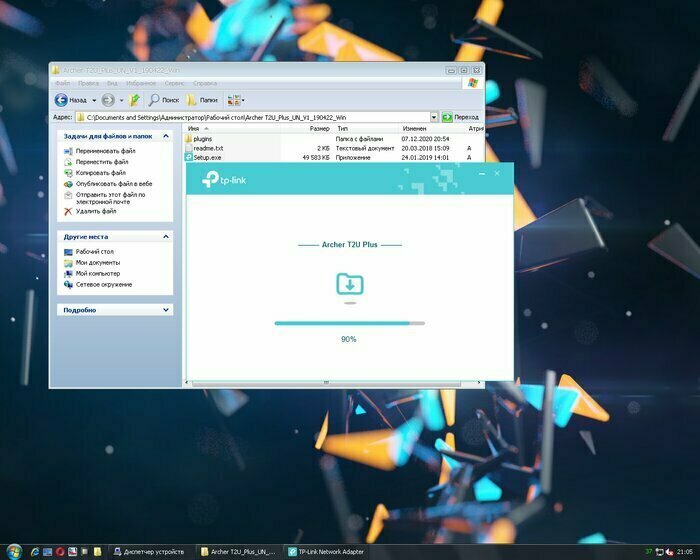The height and width of the screenshot is (560, 700).
Task: Click Отправить этот файл по электронной почте
Action: 110,198
